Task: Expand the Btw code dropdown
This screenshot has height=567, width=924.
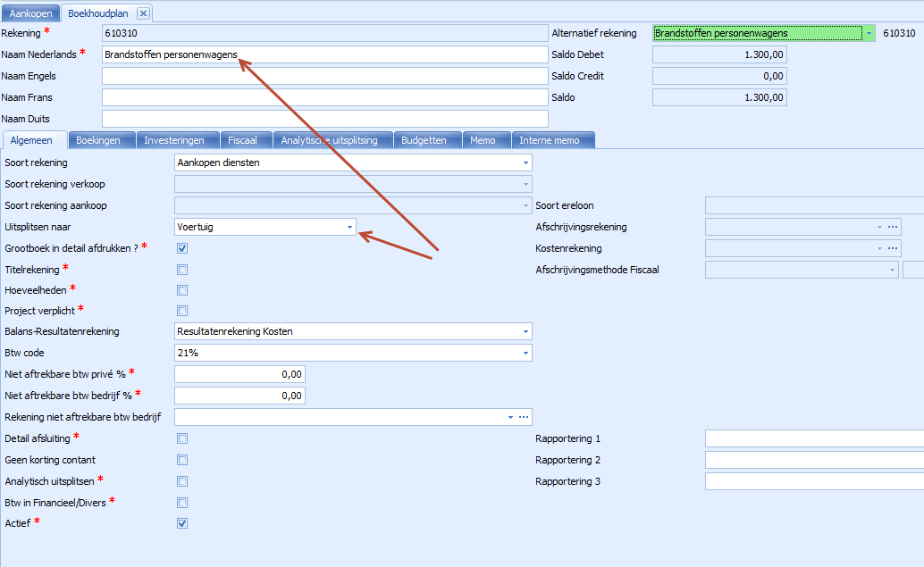Action: click(x=525, y=353)
